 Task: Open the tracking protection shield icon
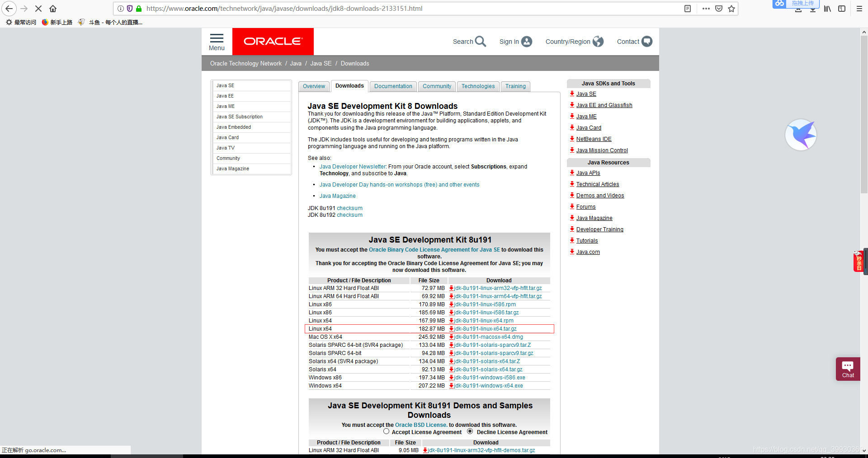pos(130,9)
